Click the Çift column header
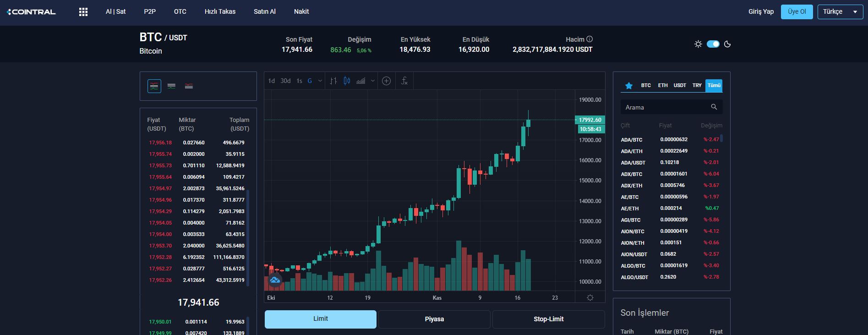Screen dimensions: 868x335 (625, 125)
